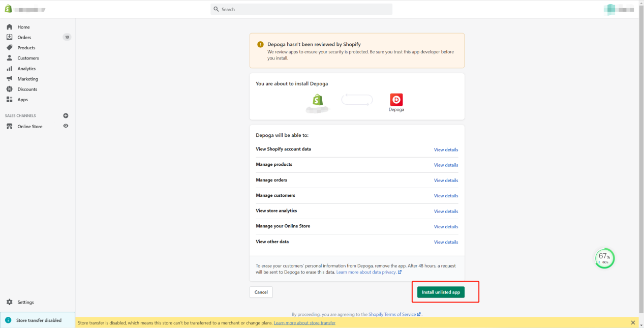View details for Manage customers
Image resolution: width=644 pixels, height=328 pixels.
[x=446, y=196]
